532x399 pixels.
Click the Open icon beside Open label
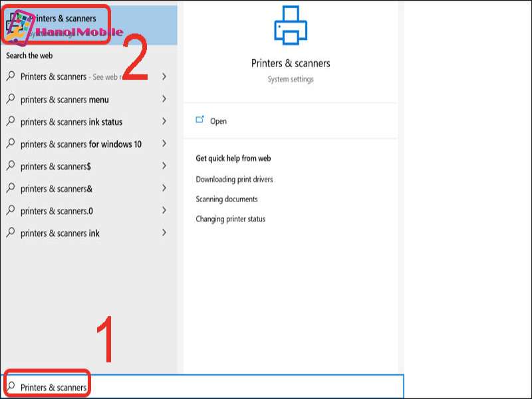tap(200, 120)
